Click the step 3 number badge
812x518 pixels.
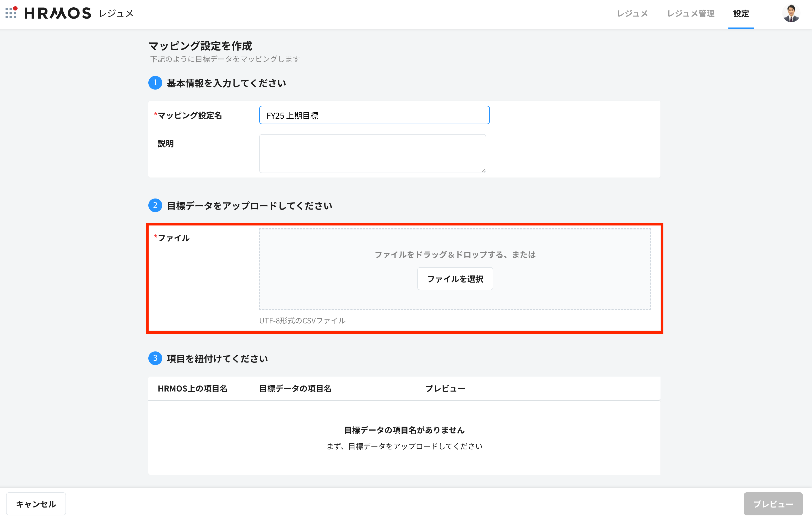[155, 358]
